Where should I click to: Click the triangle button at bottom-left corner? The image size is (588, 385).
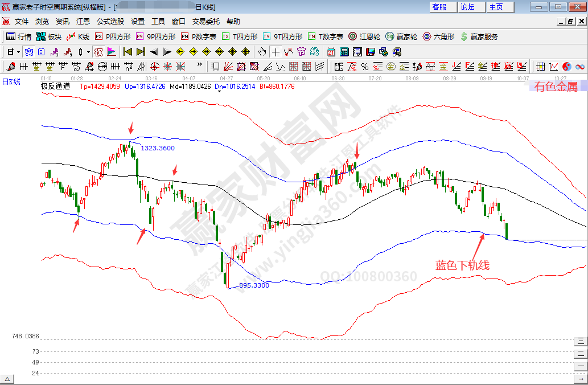click(x=7, y=379)
